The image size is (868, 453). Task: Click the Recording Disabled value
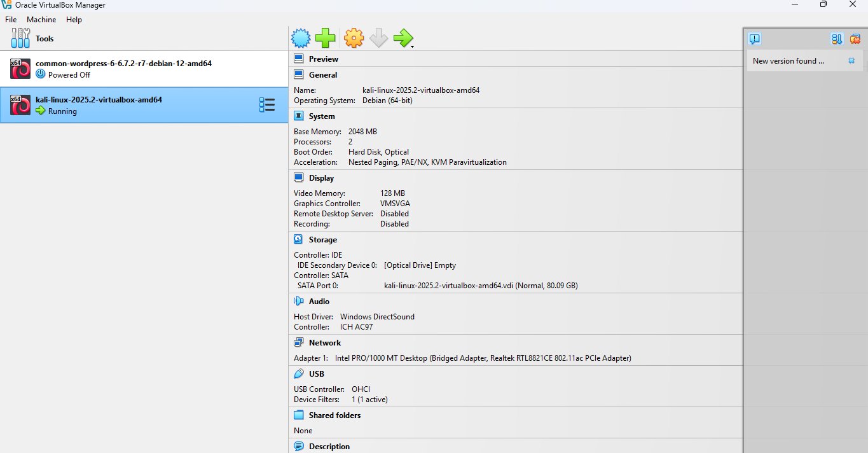click(394, 223)
